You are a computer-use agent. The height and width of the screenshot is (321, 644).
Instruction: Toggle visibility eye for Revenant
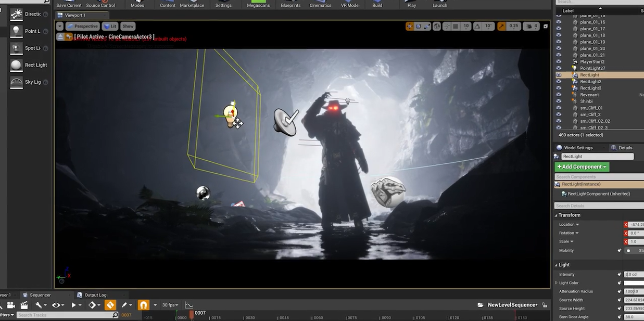click(559, 95)
